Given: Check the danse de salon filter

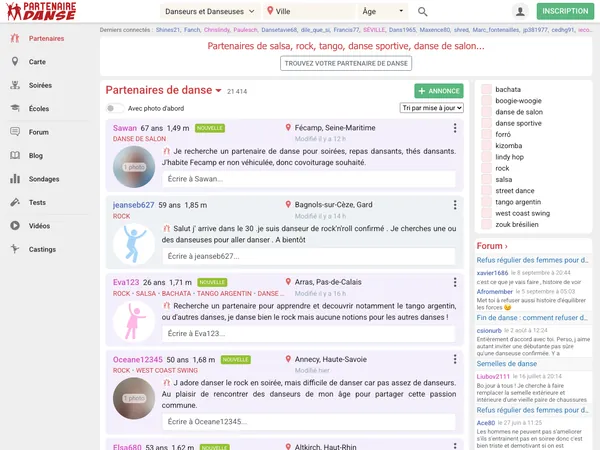Looking at the screenshot, I should coord(486,112).
